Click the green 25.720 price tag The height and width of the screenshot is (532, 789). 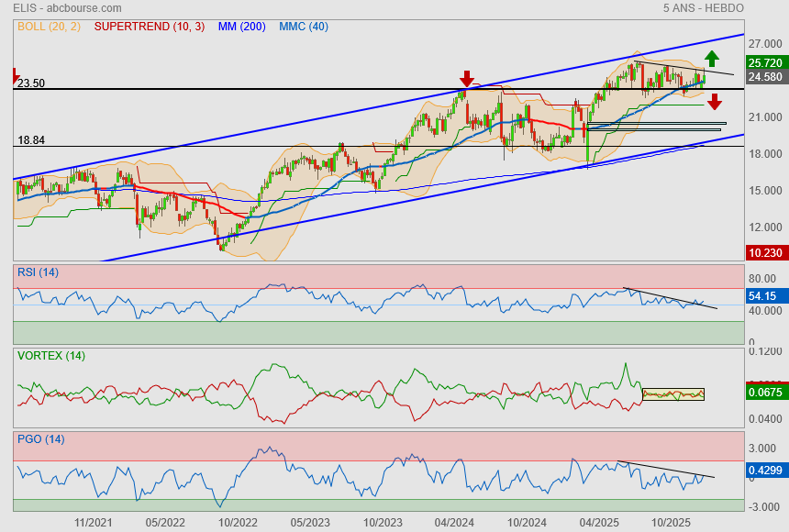(764, 62)
